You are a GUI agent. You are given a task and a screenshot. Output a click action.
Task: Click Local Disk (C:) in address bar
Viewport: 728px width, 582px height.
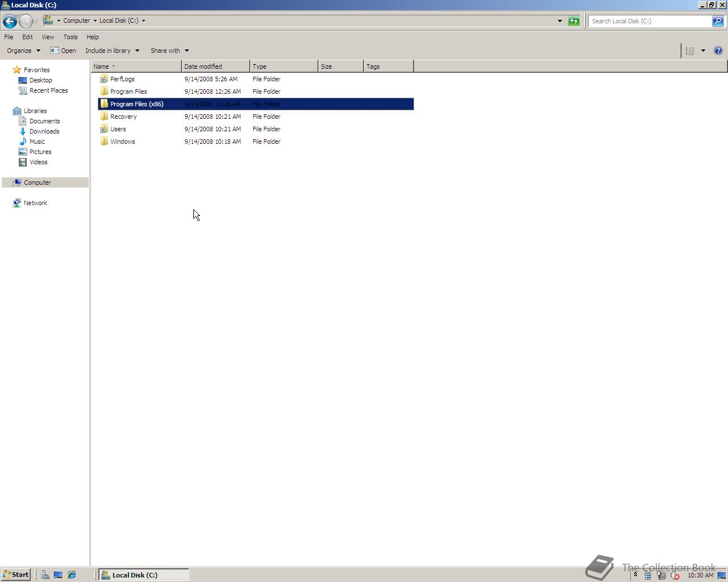tap(119, 20)
